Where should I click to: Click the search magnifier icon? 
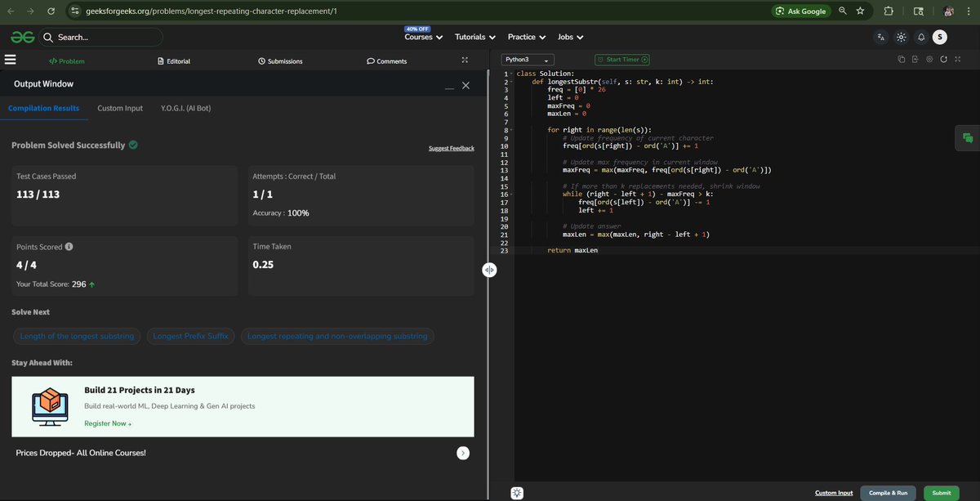[x=48, y=37]
